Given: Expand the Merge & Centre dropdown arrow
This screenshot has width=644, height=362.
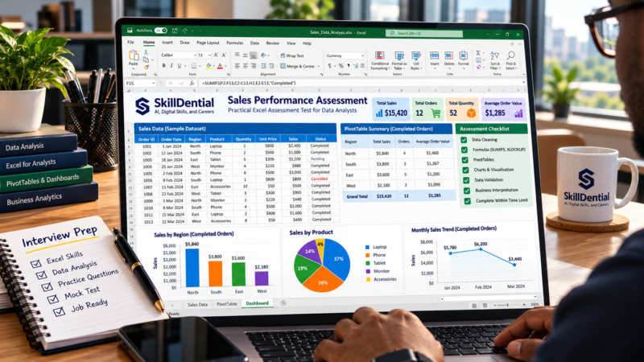Looking at the screenshot, I should 319,67.
